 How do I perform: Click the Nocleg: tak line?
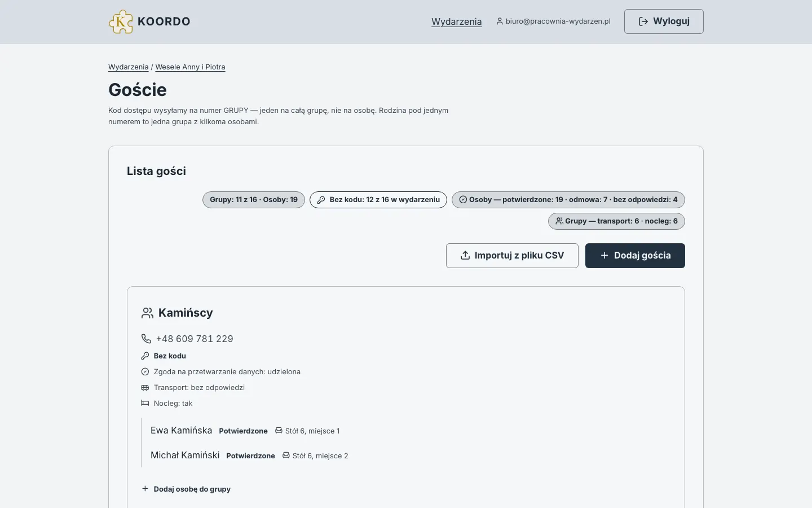[x=173, y=404]
